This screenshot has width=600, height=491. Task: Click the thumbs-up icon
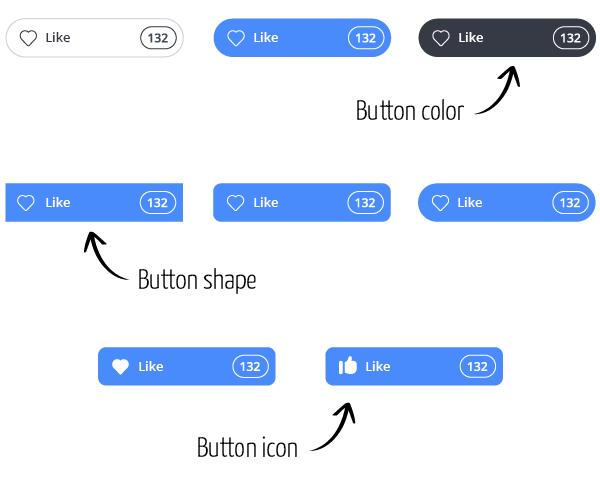pyautogui.click(x=347, y=365)
